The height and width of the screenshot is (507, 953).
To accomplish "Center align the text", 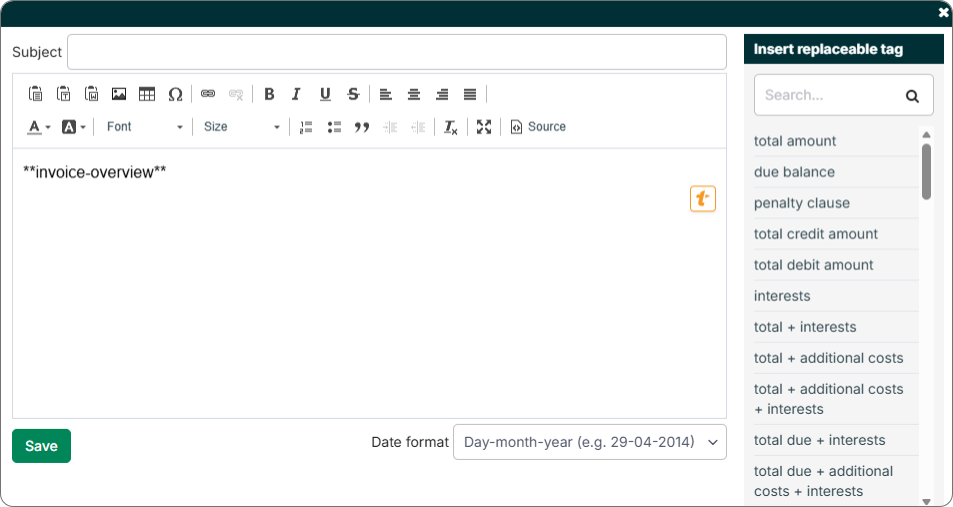I will [x=414, y=94].
